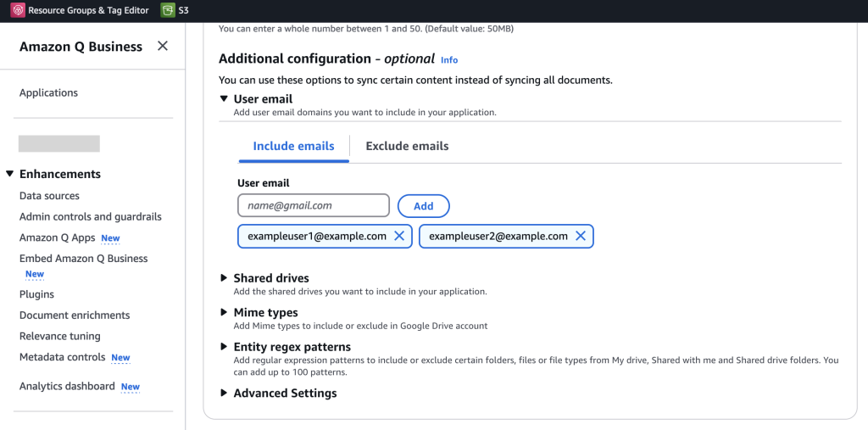Viewport: 868px width, 430px height.
Task: Click the New badge beside Amazon Q Apps
Action: point(110,238)
